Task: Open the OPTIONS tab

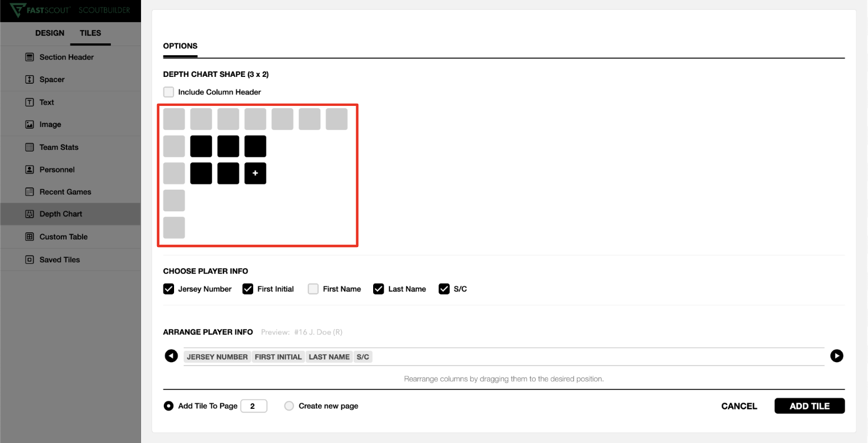Action: pos(180,46)
